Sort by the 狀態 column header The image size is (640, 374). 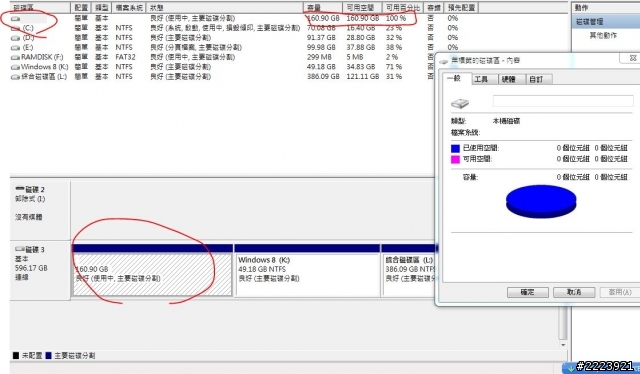point(224,7)
